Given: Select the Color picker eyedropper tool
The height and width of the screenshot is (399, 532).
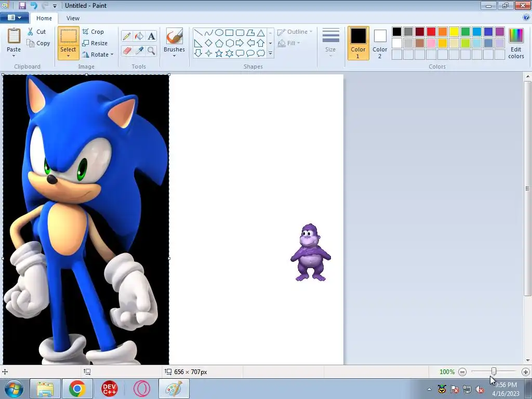Looking at the screenshot, I should coord(139,51).
